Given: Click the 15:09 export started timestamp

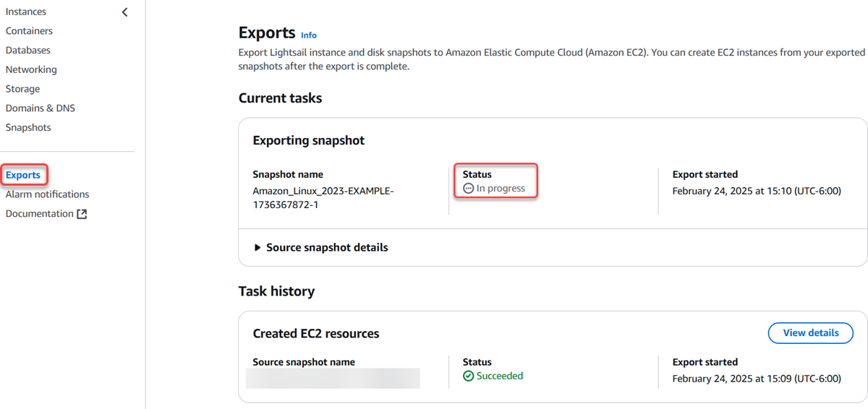Looking at the screenshot, I should (x=757, y=379).
